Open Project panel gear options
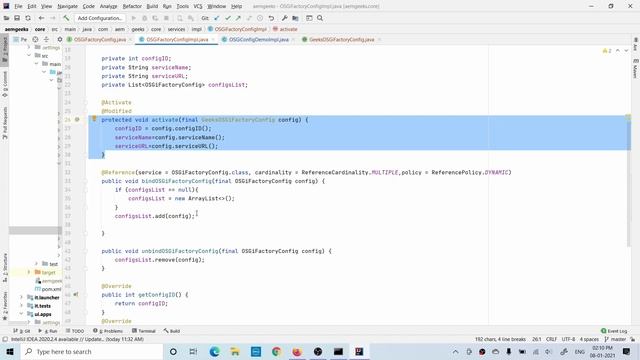This screenshot has height=360, width=640. [60, 40]
